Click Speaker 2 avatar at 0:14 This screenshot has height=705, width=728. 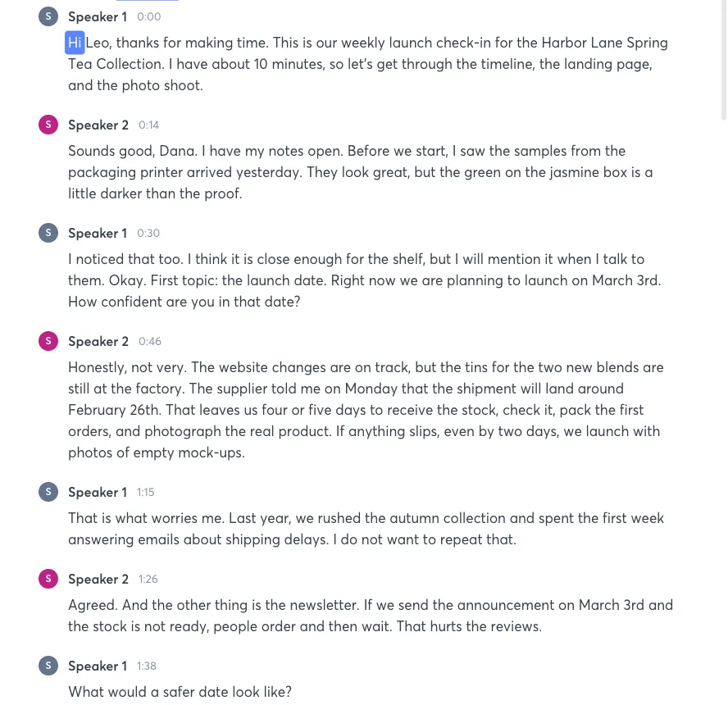click(48, 125)
